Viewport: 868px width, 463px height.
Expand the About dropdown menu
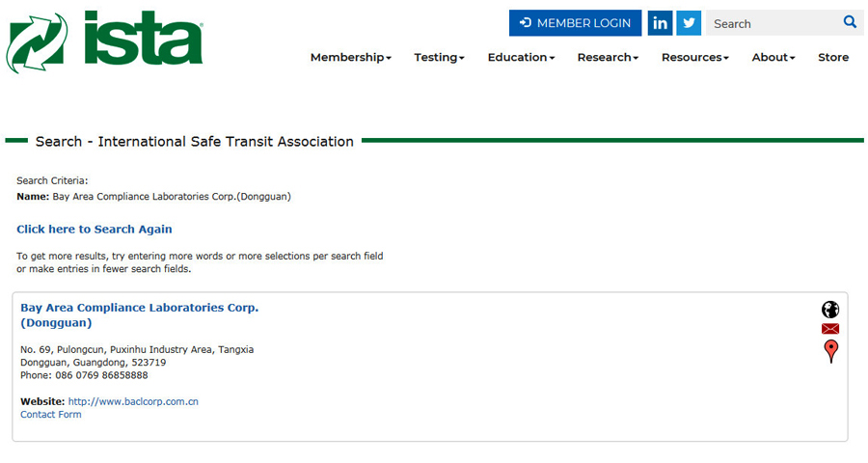pos(773,57)
